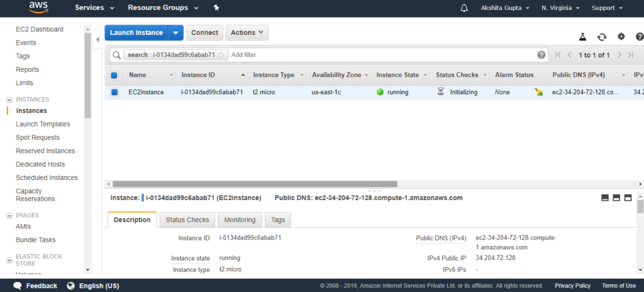644x292 pixels.
Task: Go to the first results page
Action: (x=558, y=55)
